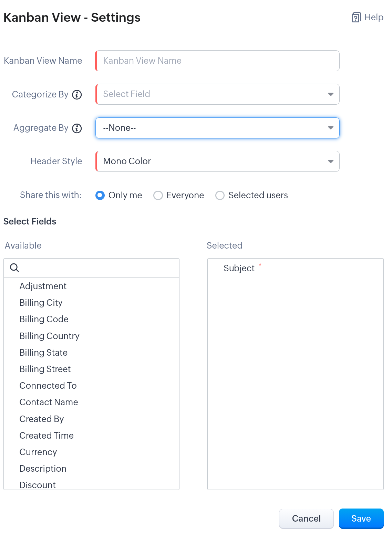
Task: Select Currency in the available list
Action: [38, 452]
